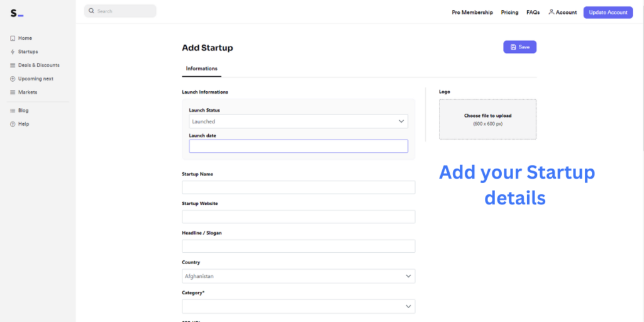Viewport: 644px width, 322px height.
Task: Click the Launch date field
Action: click(x=299, y=146)
